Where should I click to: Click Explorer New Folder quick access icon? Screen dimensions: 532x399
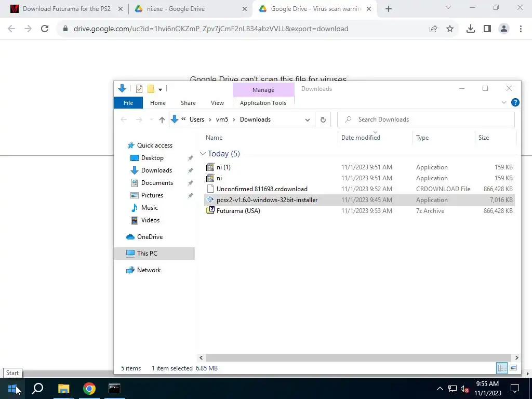pyautogui.click(x=151, y=89)
